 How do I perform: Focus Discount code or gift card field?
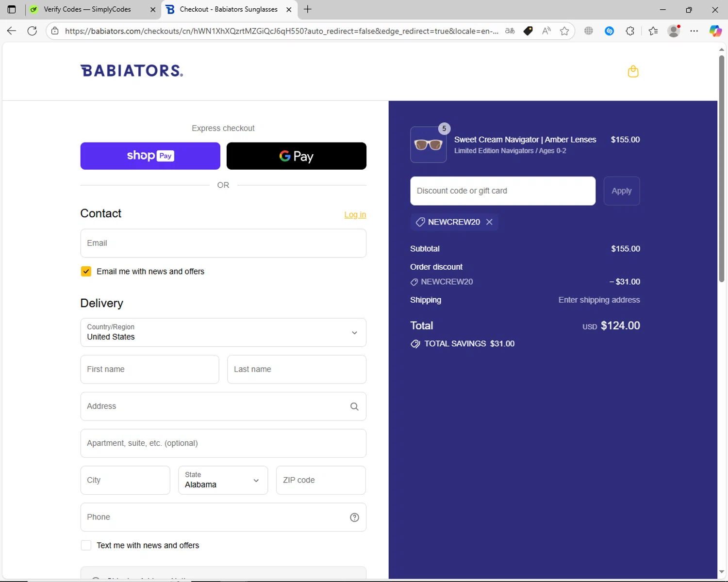click(503, 191)
